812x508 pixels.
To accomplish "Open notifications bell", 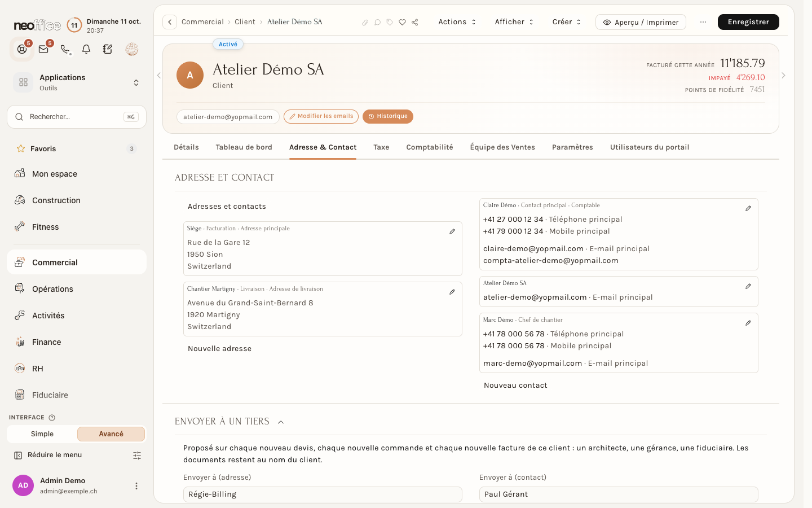I will (x=86, y=49).
